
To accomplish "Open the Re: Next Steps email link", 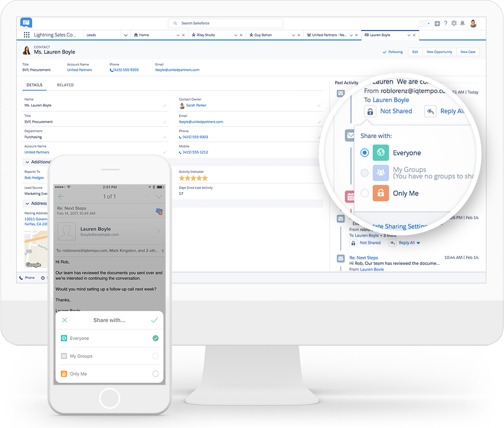I will pos(363,258).
